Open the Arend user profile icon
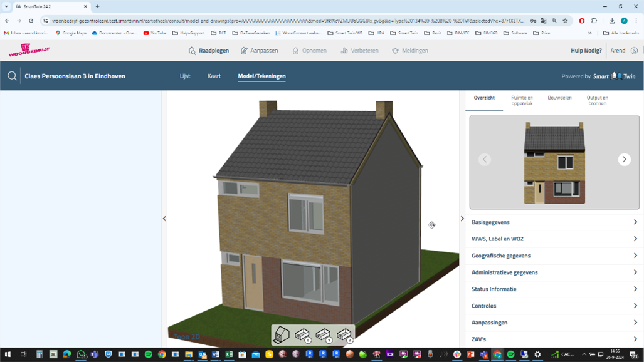Image resolution: width=644 pixels, height=362 pixels. point(634,51)
